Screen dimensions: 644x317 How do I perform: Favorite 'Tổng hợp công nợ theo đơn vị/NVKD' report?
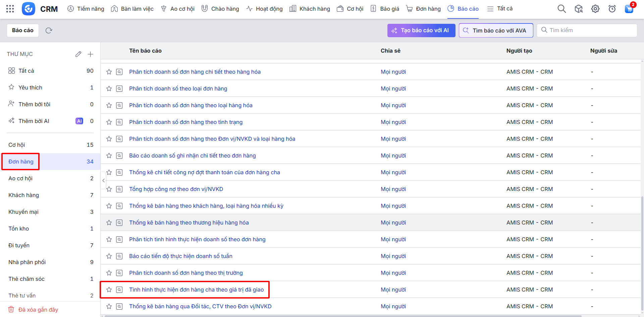point(109,189)
